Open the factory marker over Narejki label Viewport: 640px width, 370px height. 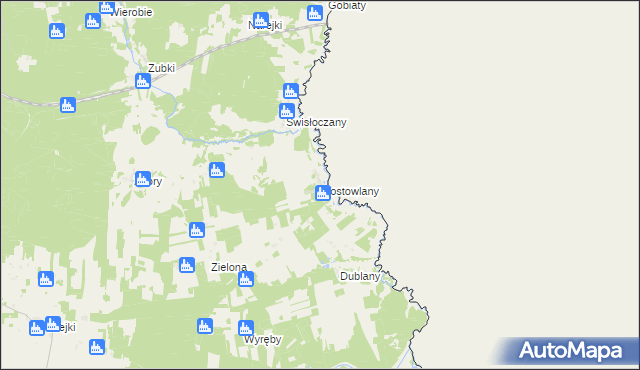261,20
